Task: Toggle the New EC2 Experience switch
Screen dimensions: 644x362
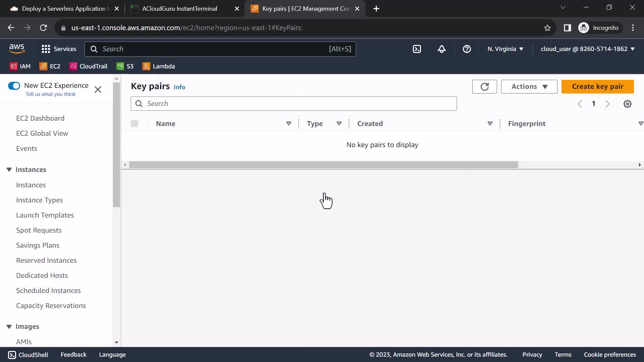Action: 14,86
